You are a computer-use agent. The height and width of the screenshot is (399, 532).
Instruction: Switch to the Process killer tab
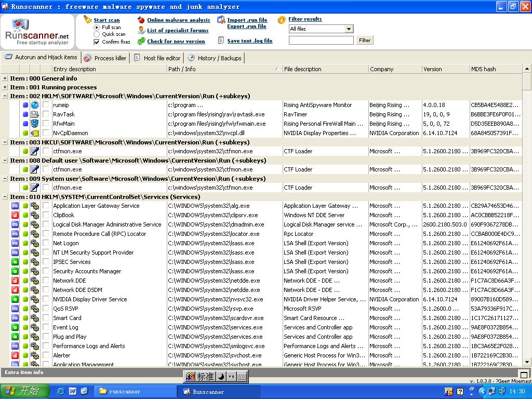click(105, 58)
